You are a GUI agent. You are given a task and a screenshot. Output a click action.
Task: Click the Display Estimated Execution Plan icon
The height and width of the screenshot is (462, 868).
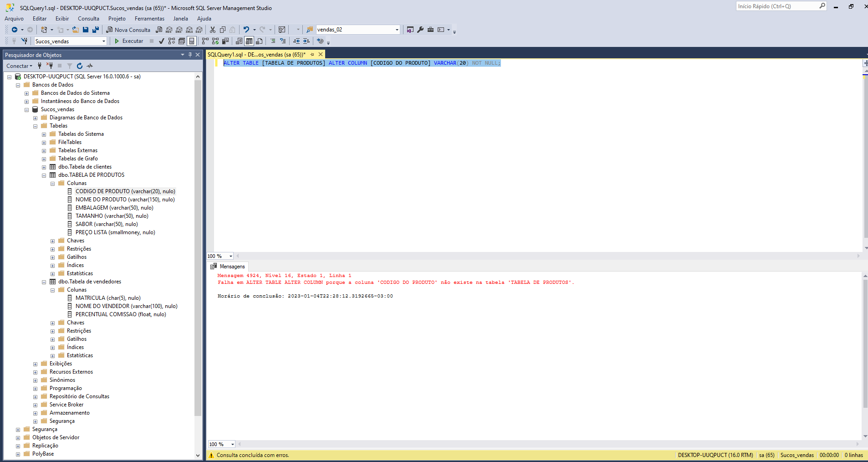172,41
